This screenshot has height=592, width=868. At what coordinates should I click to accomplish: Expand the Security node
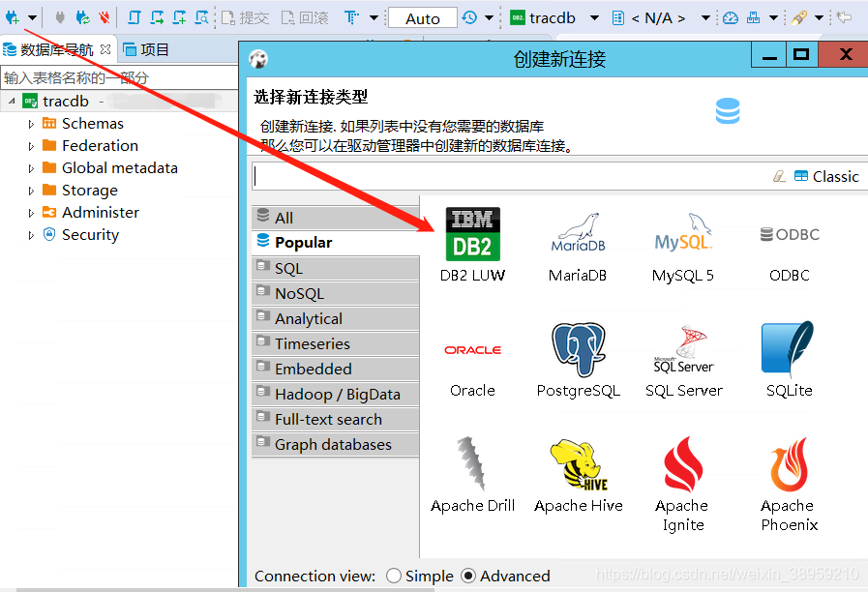(x=31, y=235)
